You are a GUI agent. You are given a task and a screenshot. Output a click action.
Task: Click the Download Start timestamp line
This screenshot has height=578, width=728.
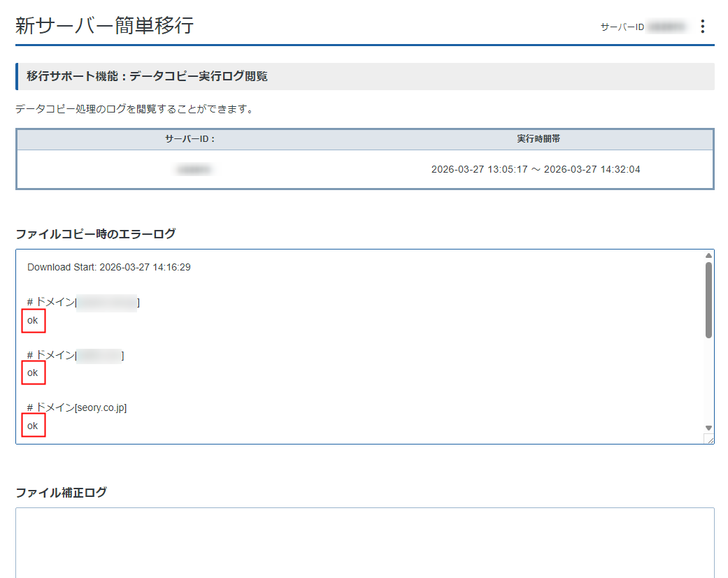109,267
